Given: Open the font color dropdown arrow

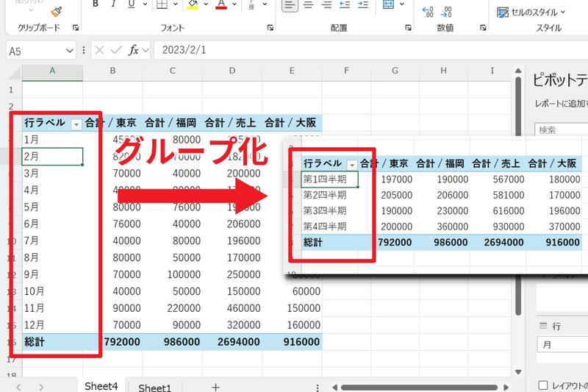Looking at the screenshot, I should 234,4.
